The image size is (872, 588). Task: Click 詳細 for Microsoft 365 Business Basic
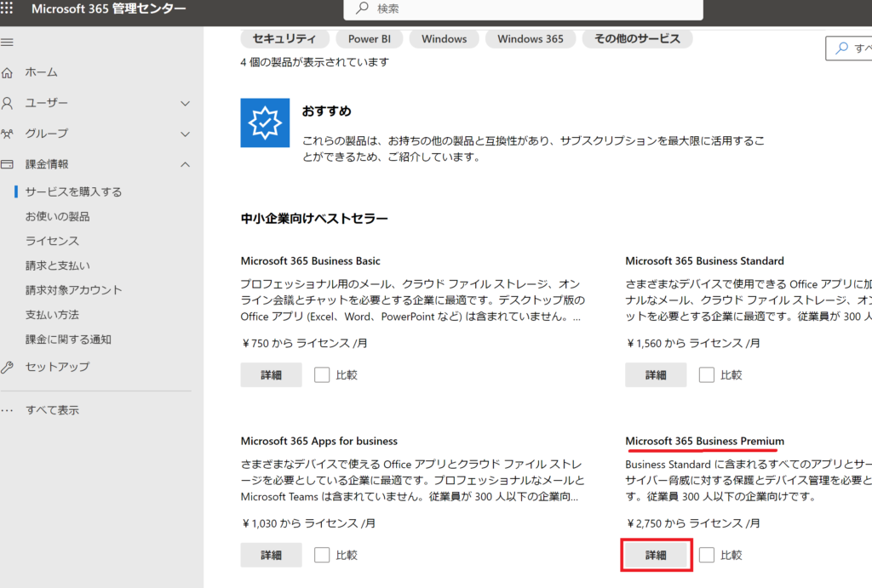coord(271,374)
